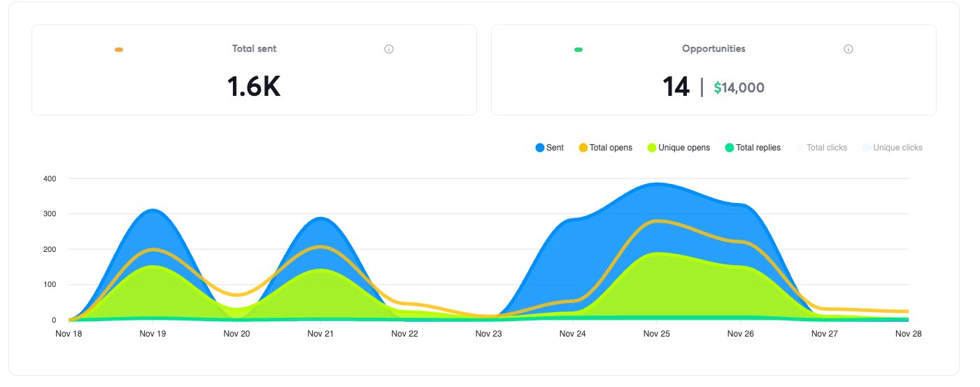The image size is (980, 387).
Task: Click the Nov 18 x-axis label
Action: [69, 334]
